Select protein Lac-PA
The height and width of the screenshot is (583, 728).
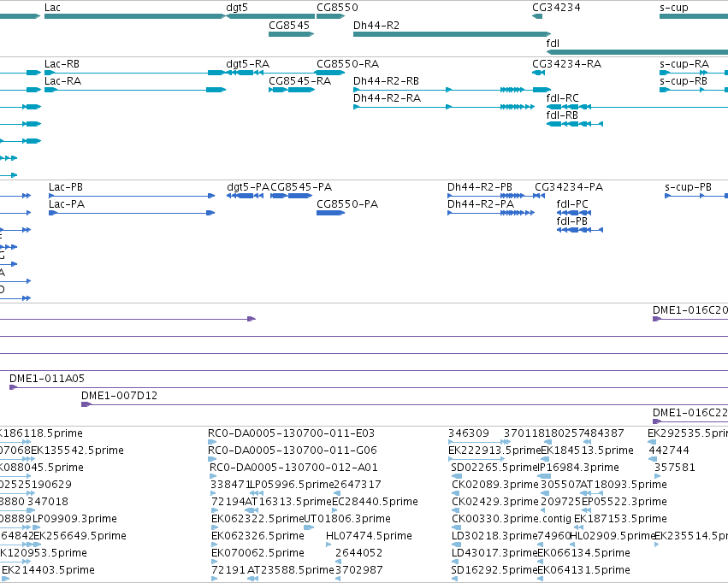pos(132,213)
